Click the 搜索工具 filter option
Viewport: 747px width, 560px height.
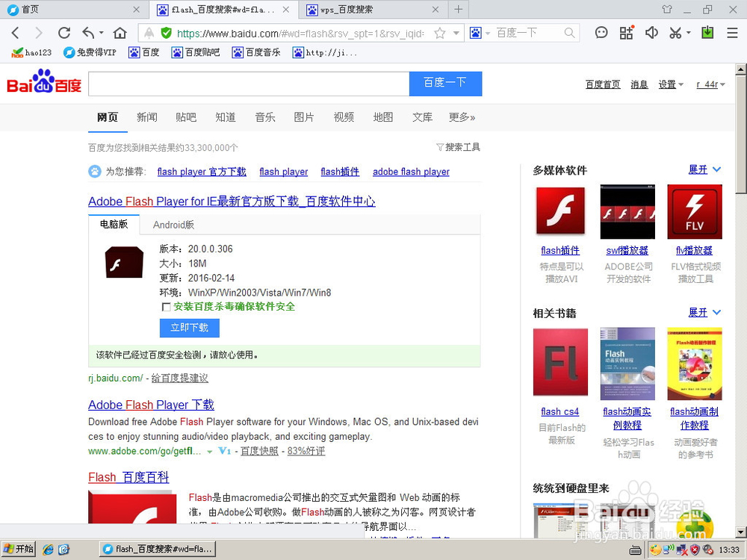tap(459, 147)
